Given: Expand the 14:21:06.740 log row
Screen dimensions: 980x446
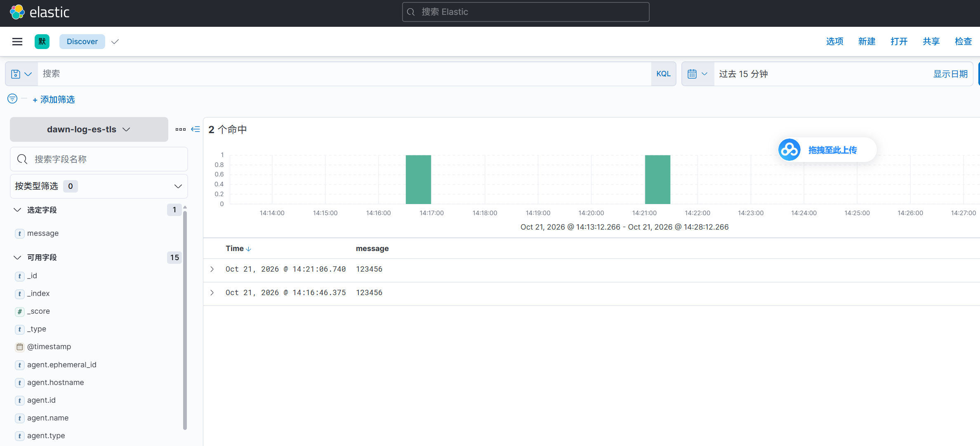Looking at the screenshot, I should tap(212, 269).
